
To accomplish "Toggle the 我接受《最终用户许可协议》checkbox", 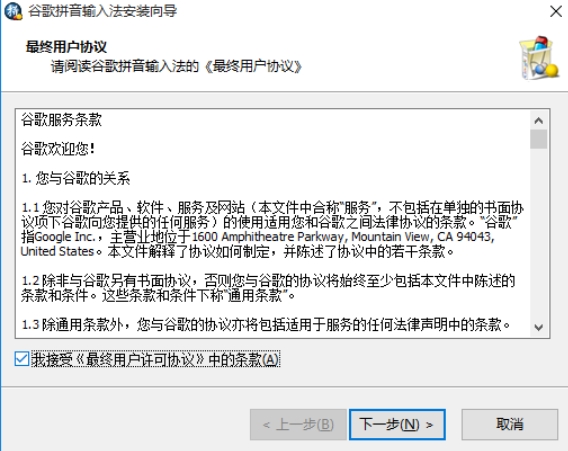I will 22,359.
